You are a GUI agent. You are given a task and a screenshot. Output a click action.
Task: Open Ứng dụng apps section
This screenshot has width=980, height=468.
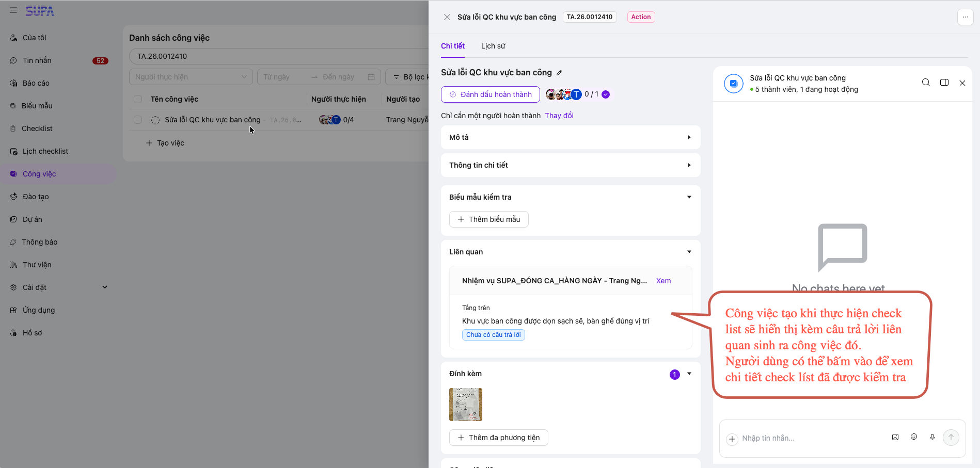[38, 310]
